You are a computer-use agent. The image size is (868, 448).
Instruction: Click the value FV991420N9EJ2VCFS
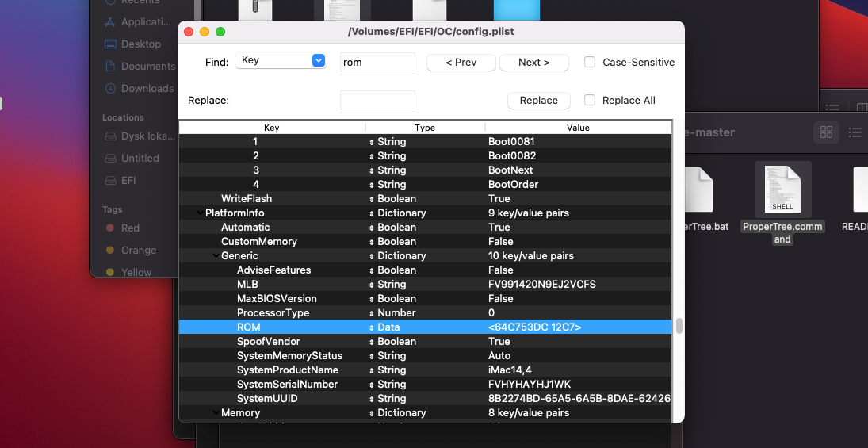542,285
